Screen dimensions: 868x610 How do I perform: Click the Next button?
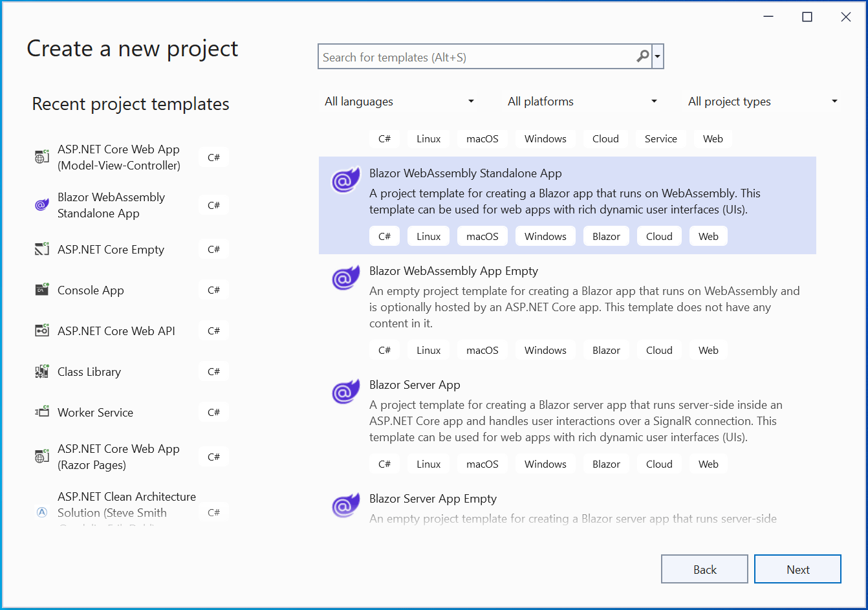coord(797,569)
